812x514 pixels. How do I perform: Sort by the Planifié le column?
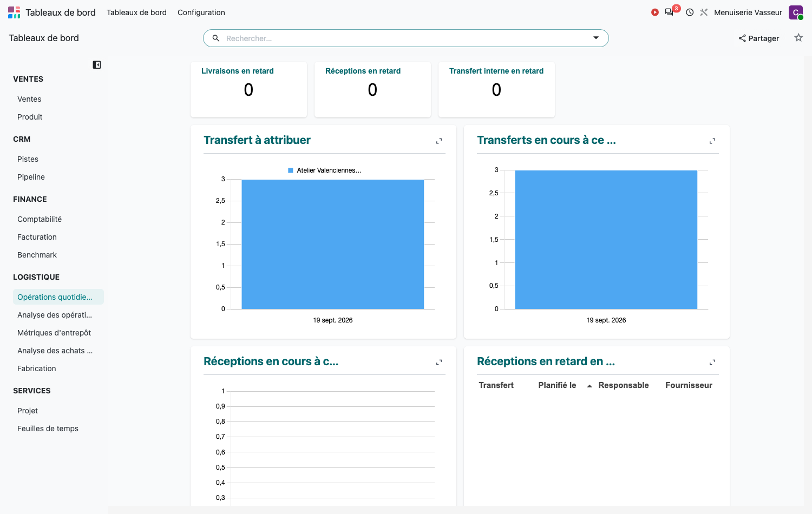click(x=557, y=385)
